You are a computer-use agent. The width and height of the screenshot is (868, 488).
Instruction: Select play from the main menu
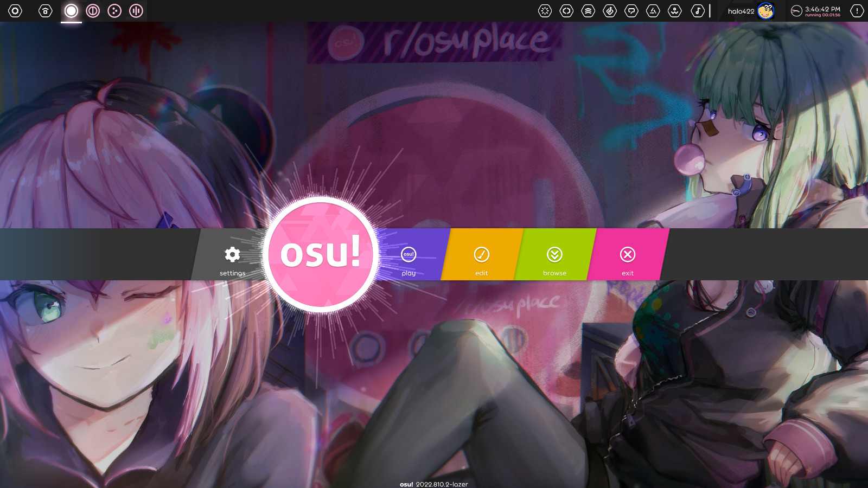tap(407, 260)
